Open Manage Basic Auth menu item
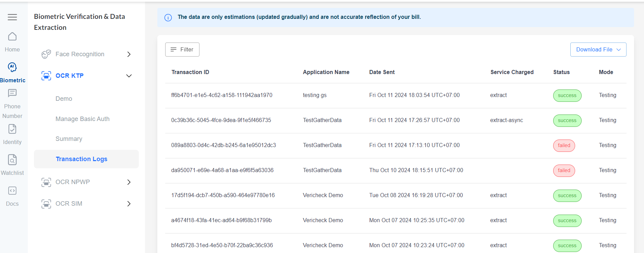 click(83, 119)
